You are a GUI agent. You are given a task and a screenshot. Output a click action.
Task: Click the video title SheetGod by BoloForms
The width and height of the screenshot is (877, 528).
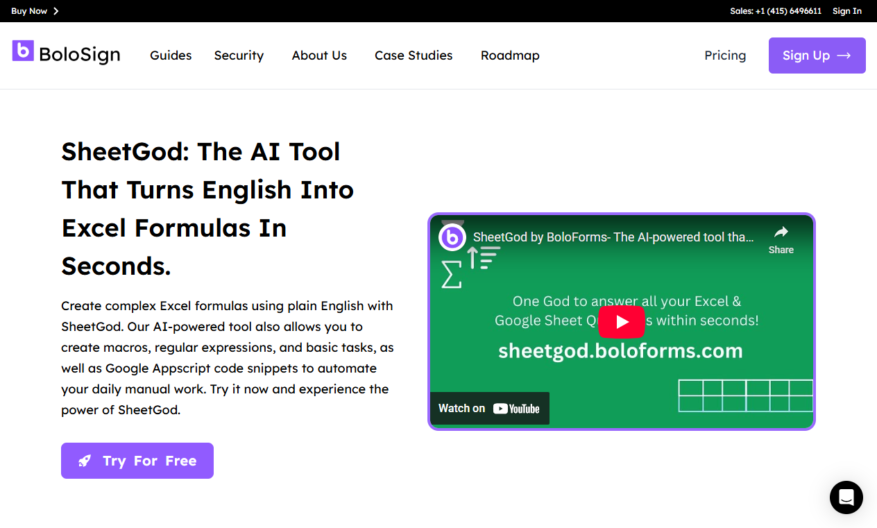point(613,237)
